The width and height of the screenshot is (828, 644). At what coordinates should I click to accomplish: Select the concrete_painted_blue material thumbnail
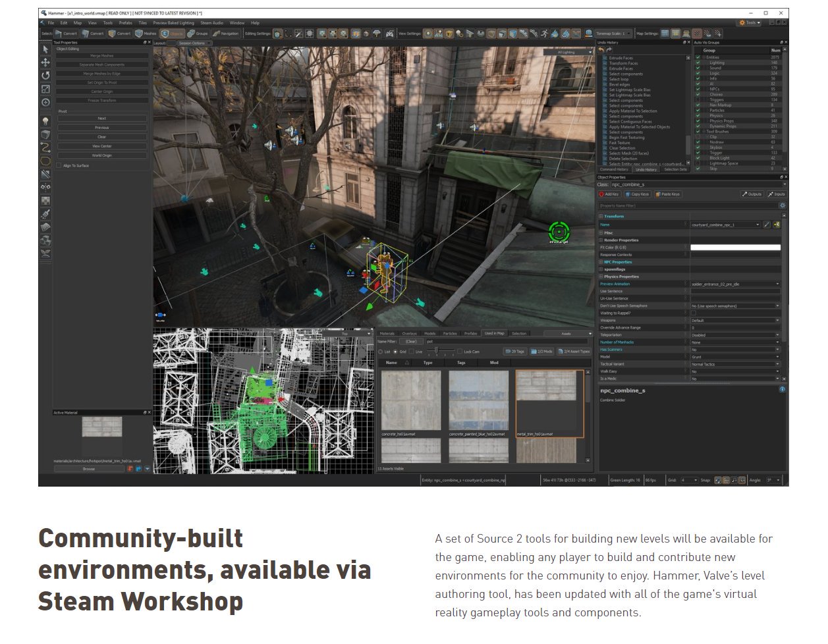point(479,400)
